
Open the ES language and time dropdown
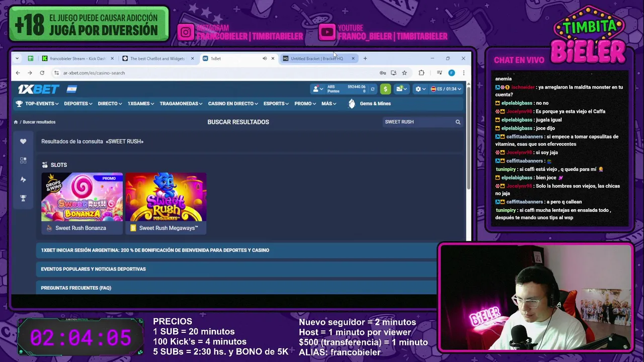pyautogui.click(x=446, y=89)
